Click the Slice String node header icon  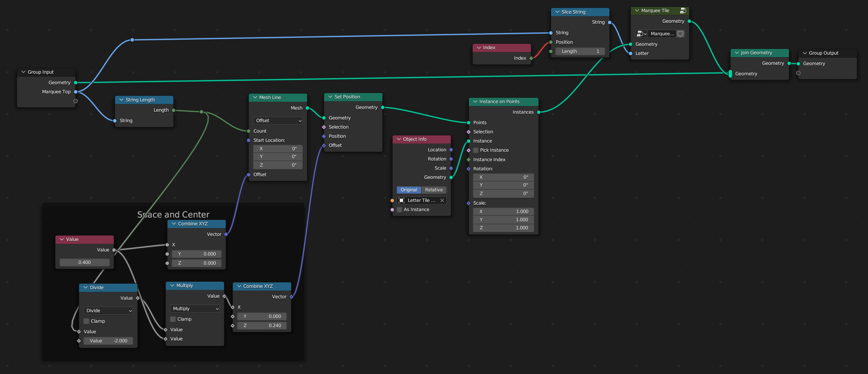(556, 12)
